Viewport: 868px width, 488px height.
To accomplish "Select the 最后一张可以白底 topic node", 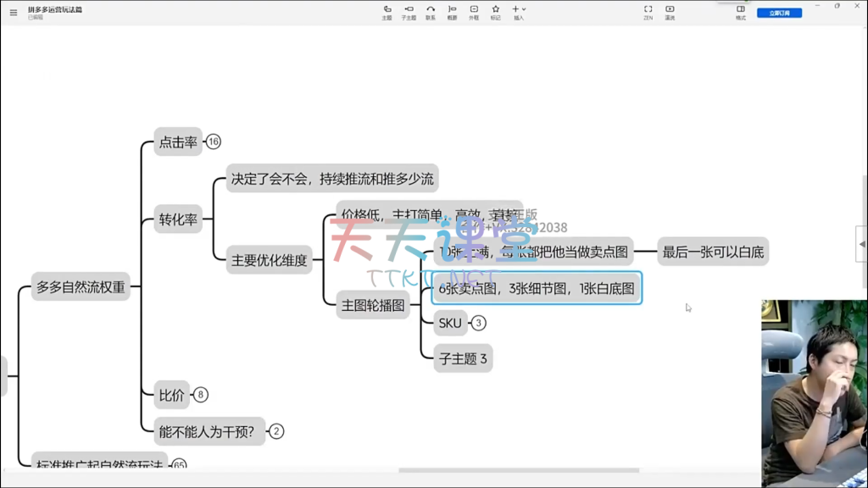I will point(713,252).
